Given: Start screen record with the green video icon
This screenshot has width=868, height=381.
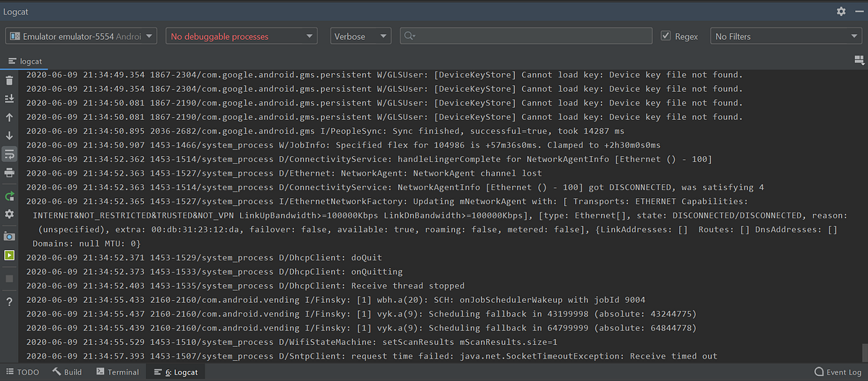Looking at the screenshot, I should (x=9, y=255).
